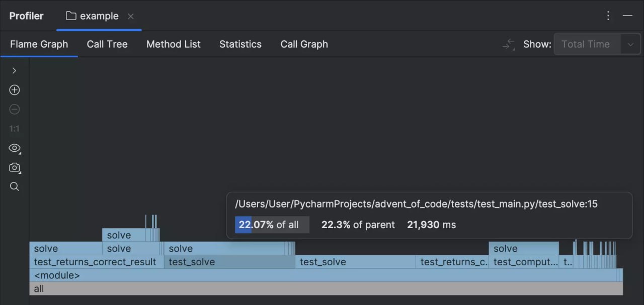Click the bottom 'all' frame bar
644x305 pixels.
(322, 288)
